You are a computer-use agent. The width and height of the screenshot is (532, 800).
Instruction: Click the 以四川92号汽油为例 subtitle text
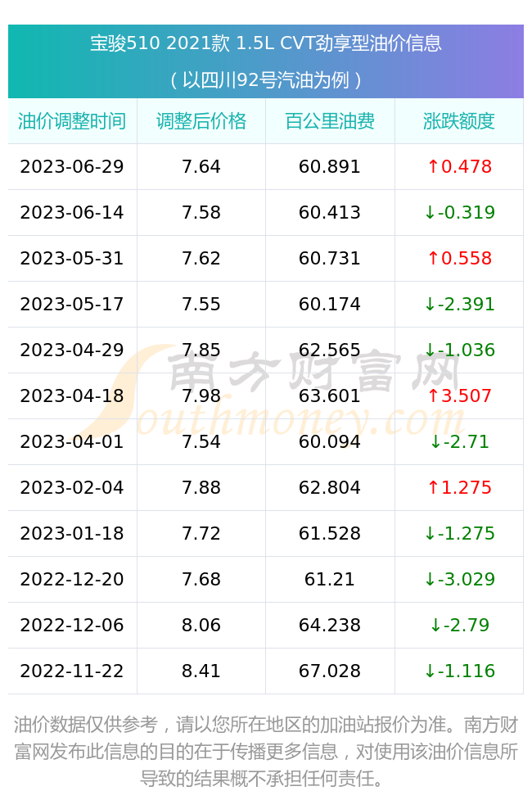click(x=266, y=80)
